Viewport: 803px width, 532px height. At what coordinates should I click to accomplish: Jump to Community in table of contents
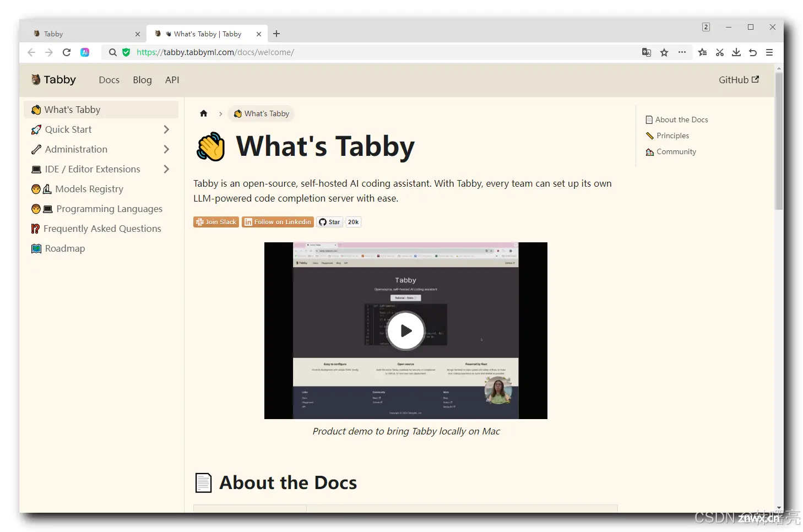point(671,151)
